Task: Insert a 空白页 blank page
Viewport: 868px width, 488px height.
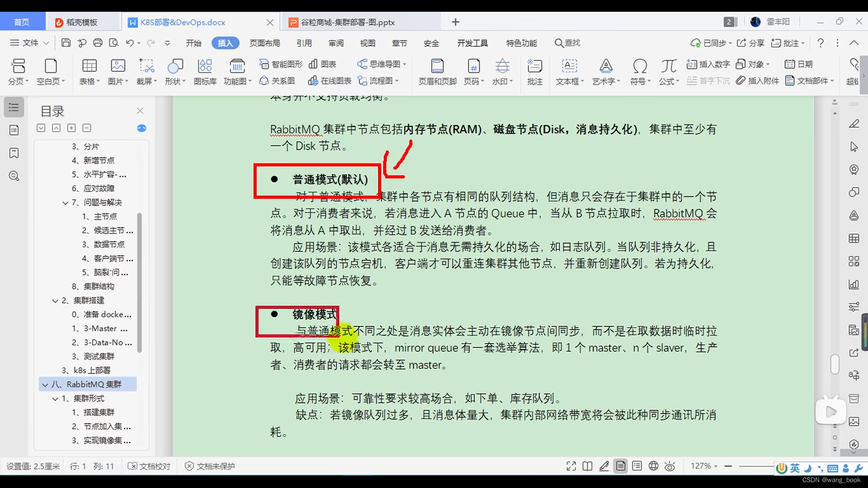Action: pos(51,72)
